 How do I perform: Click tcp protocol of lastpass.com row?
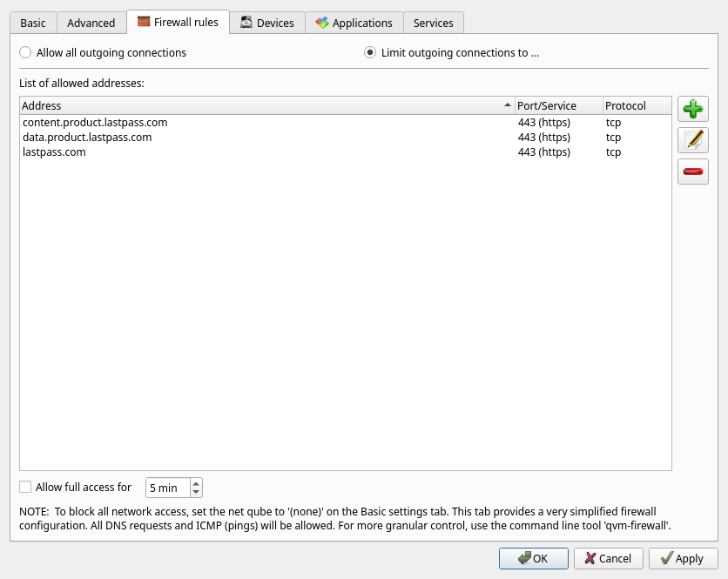[613, 152]
